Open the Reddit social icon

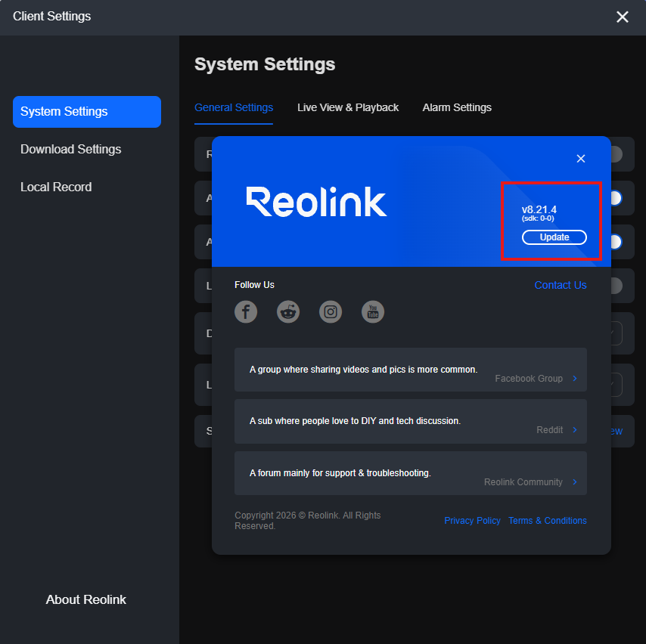pos(288,311)
